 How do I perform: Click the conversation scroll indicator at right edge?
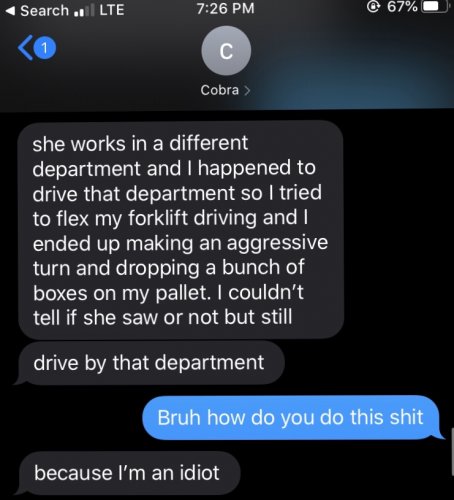tap(452, 452)
